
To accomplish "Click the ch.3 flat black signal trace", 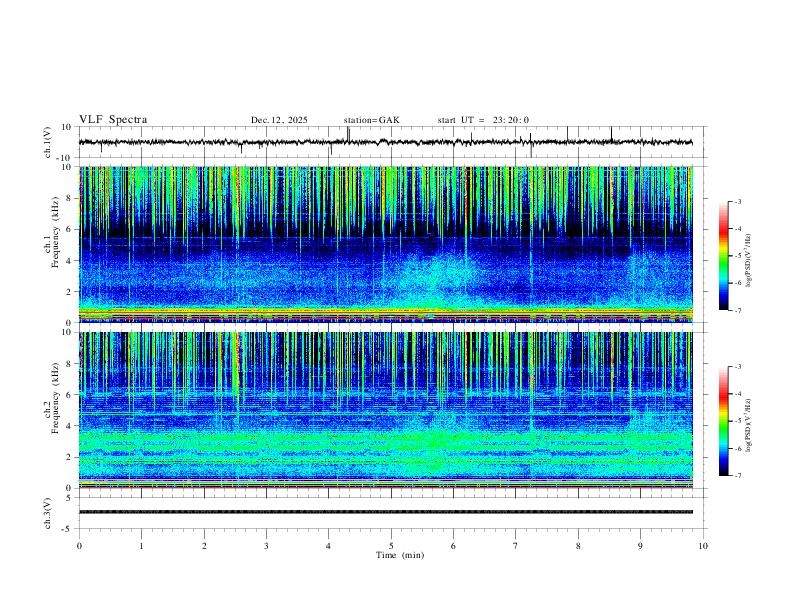I will (385, 512).
